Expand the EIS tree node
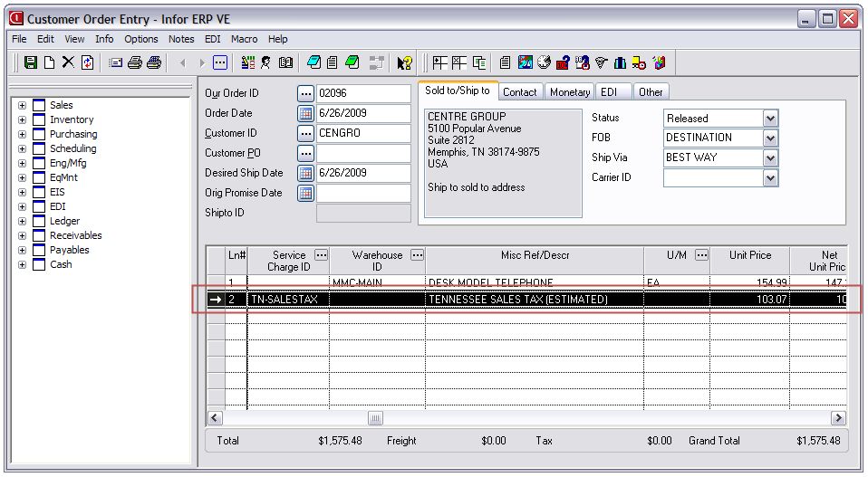The width and height of the screenshot is (868, 477). (x=22, y=193)
